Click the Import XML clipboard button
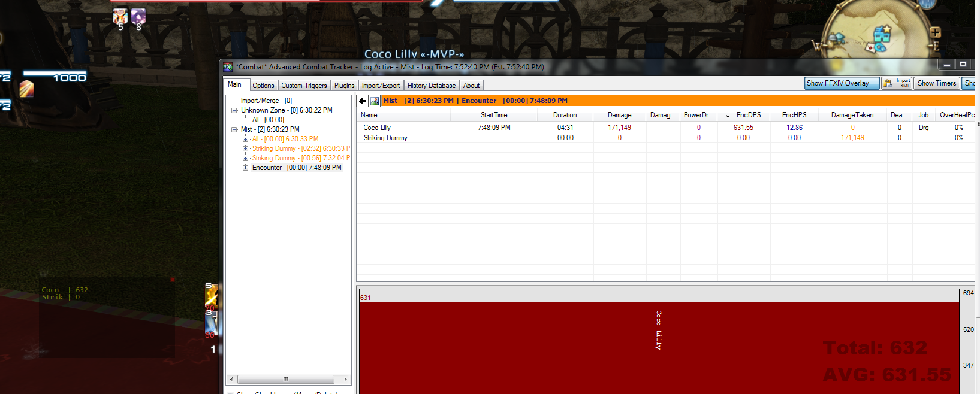The width and height of the screenshot is (980, 394). pyautogui.click(x=897, y=83)
